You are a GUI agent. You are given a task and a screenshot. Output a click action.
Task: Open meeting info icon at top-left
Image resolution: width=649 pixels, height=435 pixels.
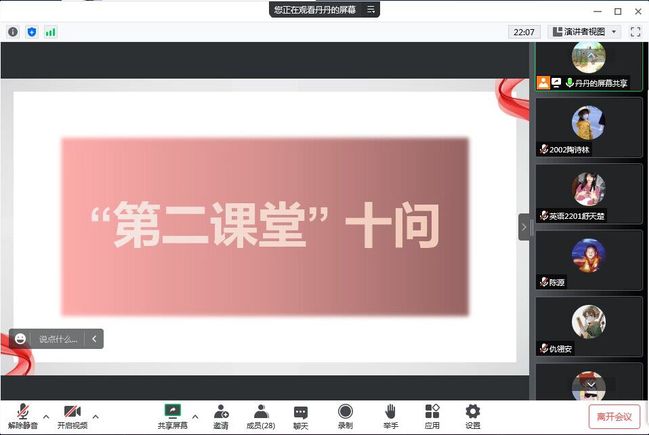[13, 32]
